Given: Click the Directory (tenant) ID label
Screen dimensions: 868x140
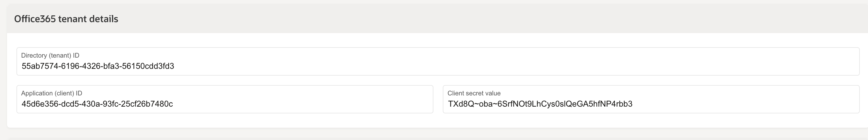Looking at the screenshot, I should coord(50,56).
